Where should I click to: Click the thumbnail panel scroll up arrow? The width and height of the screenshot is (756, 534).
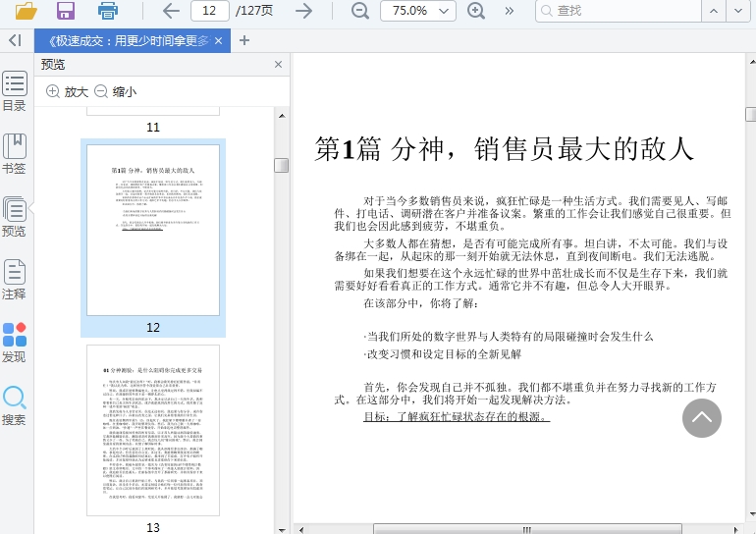click(282, 116)
